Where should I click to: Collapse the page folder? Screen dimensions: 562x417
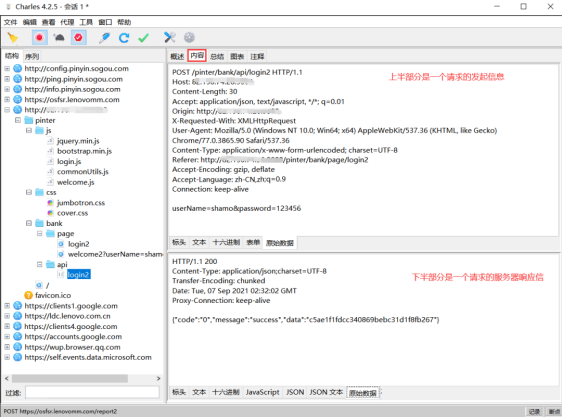coord(40,233)
